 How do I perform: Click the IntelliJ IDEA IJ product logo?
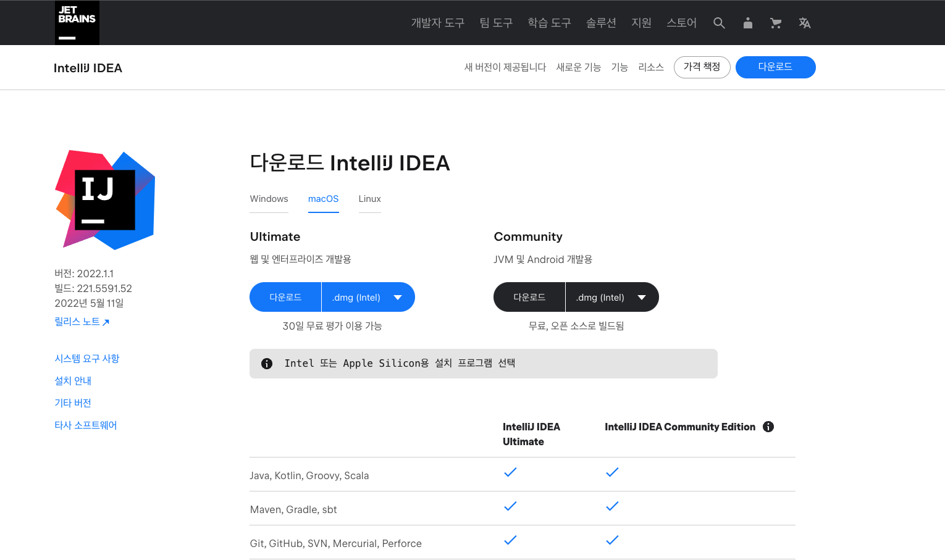(105, 200)
